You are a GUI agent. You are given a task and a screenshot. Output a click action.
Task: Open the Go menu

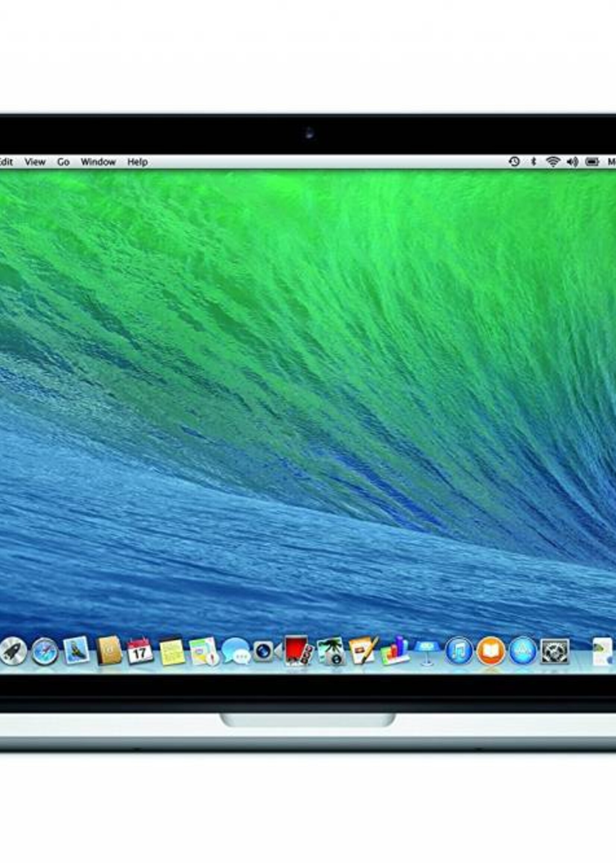pyautogui.click(x=63, y=162)
